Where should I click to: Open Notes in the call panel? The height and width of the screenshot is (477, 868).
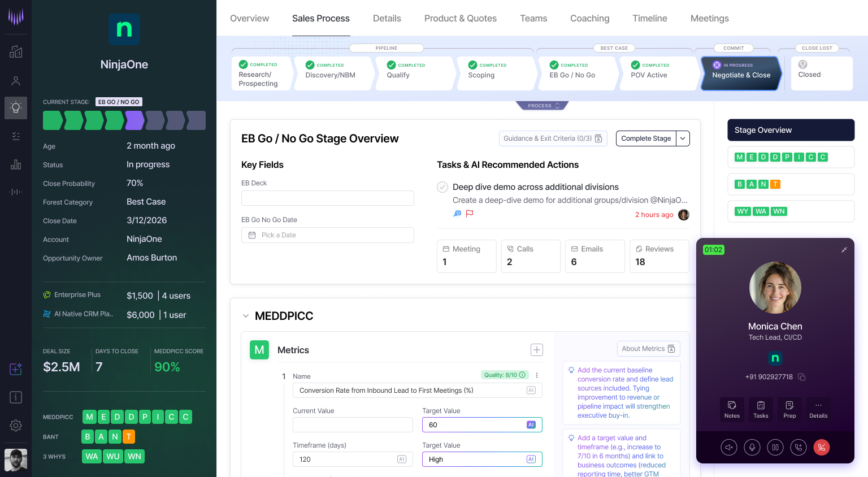(732, 409)
